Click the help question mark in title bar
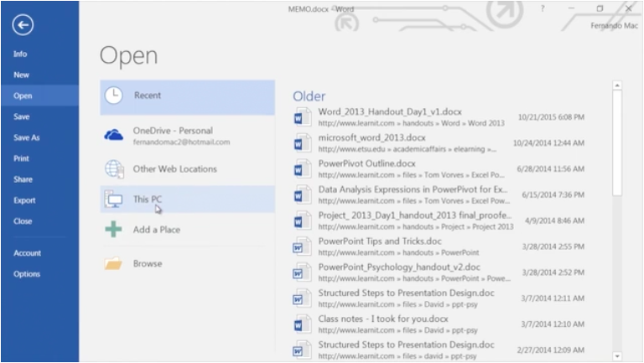 (x=542, y=8)
